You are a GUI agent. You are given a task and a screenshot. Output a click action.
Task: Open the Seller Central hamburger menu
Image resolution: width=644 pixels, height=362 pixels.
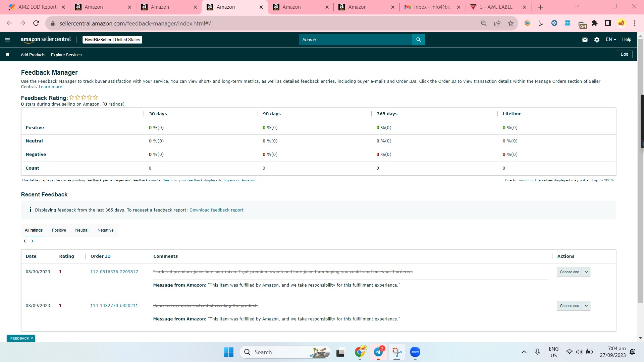coord(7,40)
